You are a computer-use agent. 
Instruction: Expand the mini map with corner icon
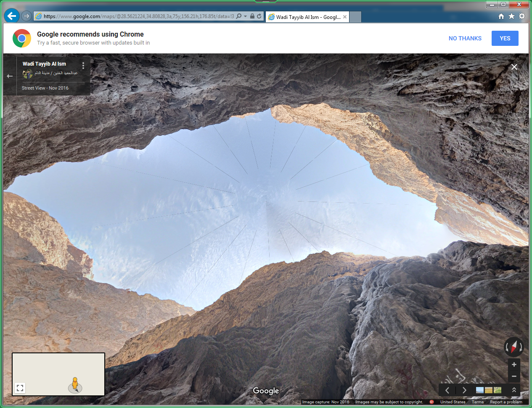coord(20,388)
